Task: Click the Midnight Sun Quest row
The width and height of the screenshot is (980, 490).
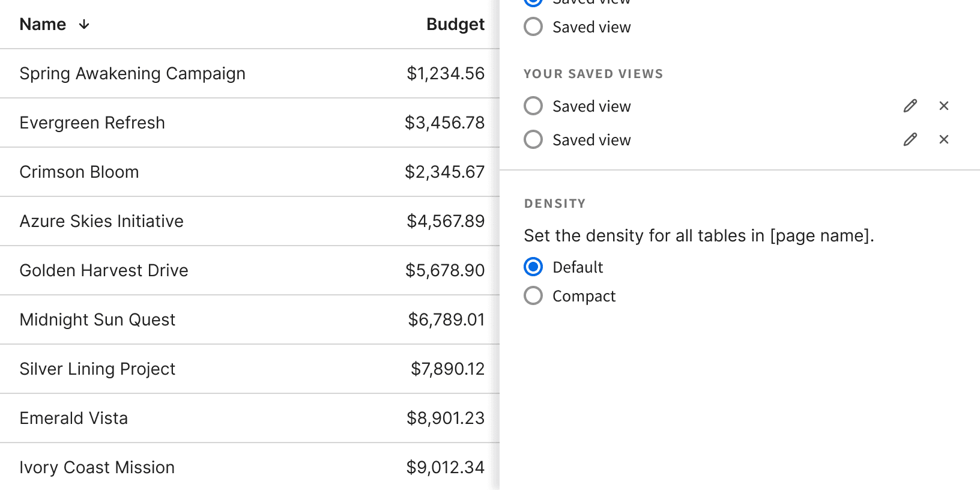Action: [97, 320]
